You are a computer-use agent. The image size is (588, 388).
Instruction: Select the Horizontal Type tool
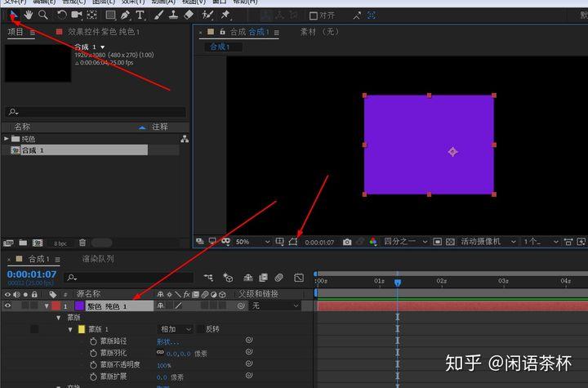(x=140, y=15)
